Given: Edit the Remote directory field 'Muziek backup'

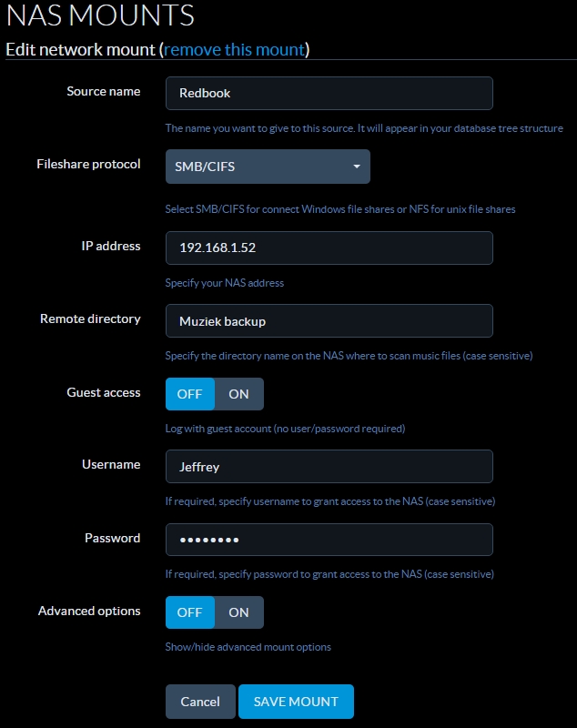Looking at the screenshot, I should click(329, 320).
